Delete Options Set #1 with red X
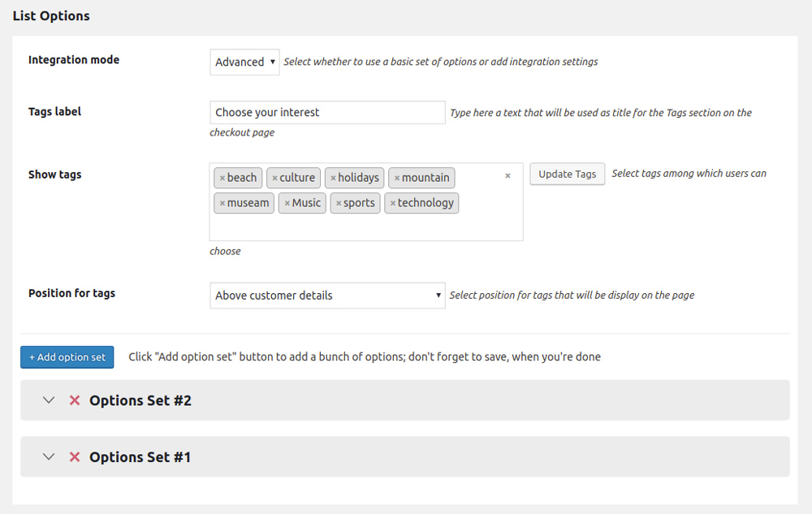This screenshot has width=812, height=514. coord(75,457)
